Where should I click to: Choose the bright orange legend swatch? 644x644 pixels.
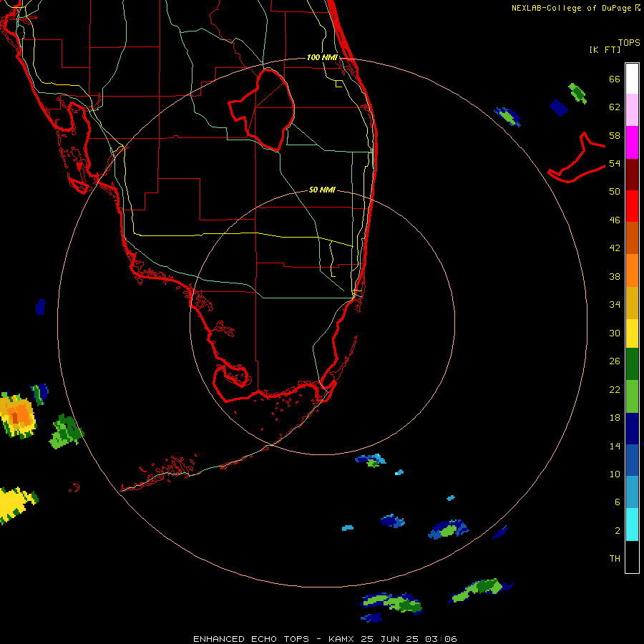(632, 270)
